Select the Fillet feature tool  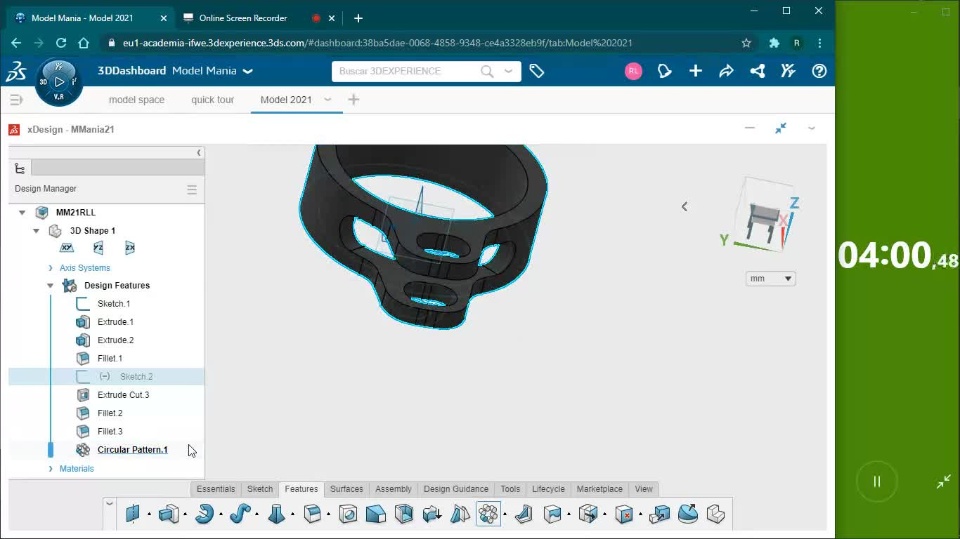pos(312,514)
